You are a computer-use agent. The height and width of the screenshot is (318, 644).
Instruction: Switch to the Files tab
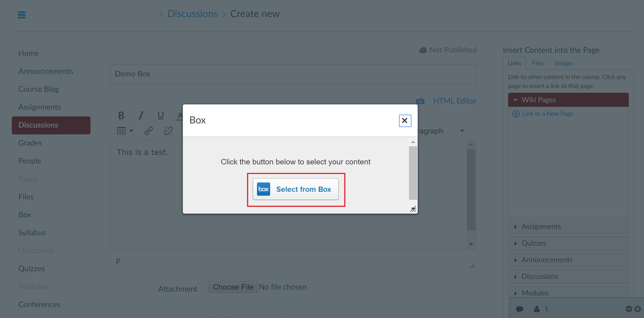click(x=538, y=63)
